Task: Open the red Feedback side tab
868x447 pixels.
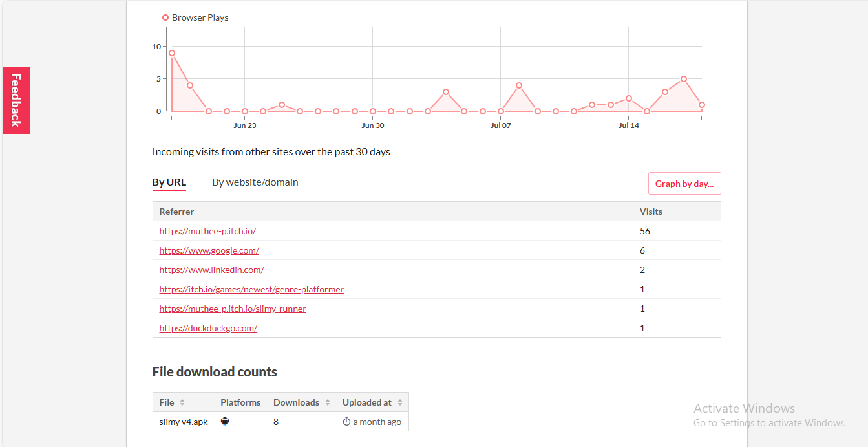Action: pos(16,100)
